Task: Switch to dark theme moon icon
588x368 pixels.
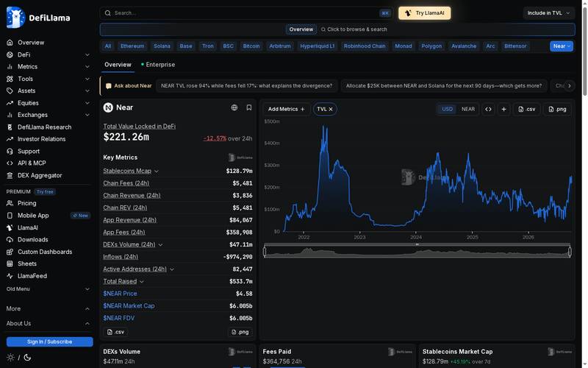Action: click(27, 358)
